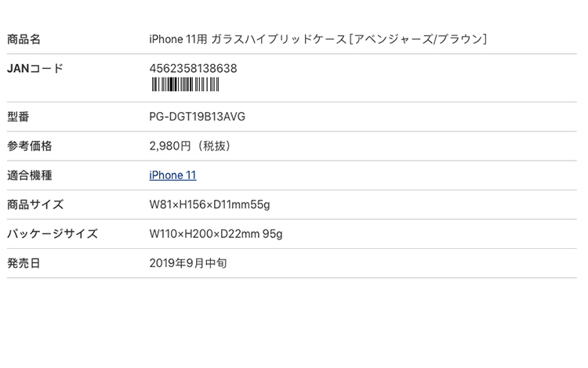Click the 商品サイズ row label

tap(35, 204)
